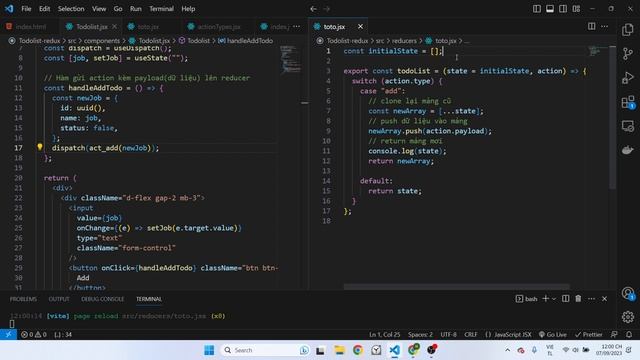Open the File menu

(x=26, y=9)
